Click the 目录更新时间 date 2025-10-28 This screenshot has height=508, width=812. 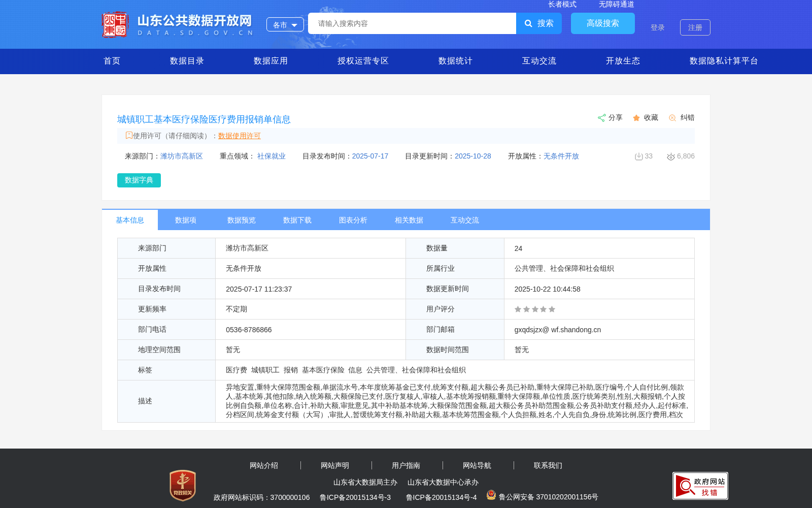[473, 156]
